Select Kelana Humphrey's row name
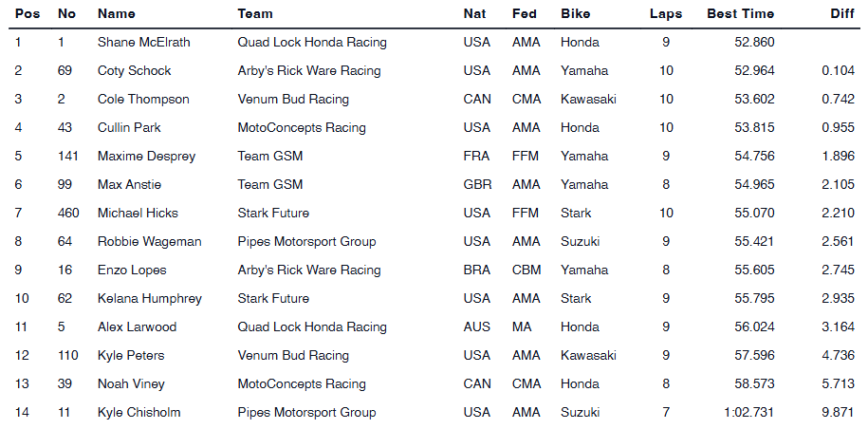Image resolution: width=868 pixels, height=429 pixels. [150, 299]
